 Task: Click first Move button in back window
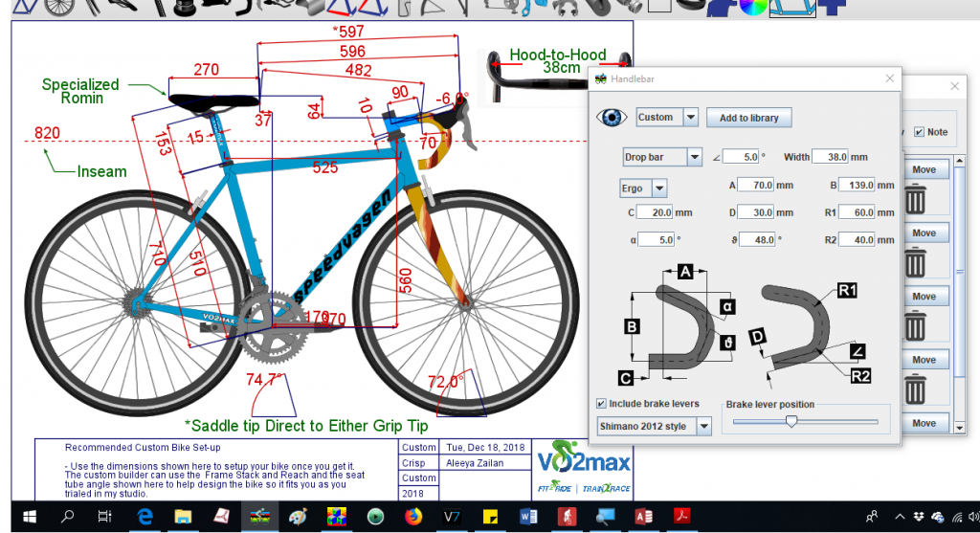(925, 169)
